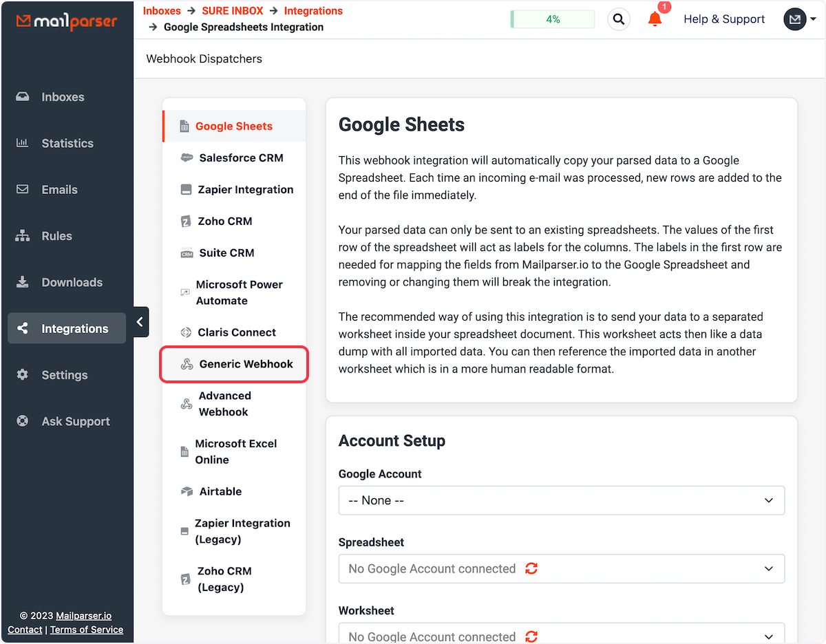Open Ask Support in the sidebar
826x644 pixels.
click(67, 421)
